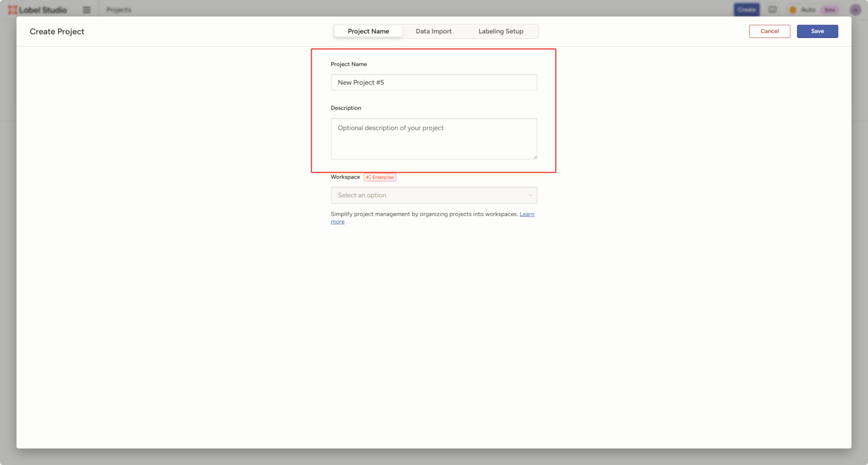Click the Enterprise badge next to Workspace
Viewport: 868px width, 465px height.
coord(380,177)
